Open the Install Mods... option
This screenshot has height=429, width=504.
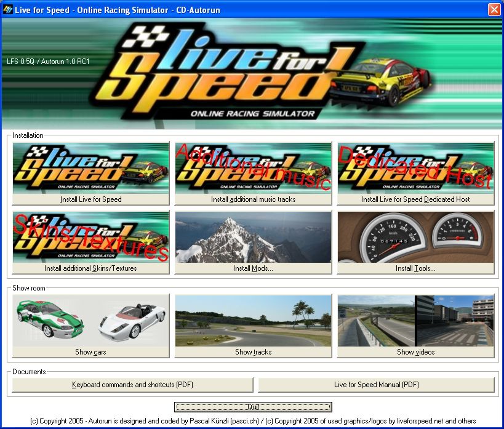tap(254, 243)
